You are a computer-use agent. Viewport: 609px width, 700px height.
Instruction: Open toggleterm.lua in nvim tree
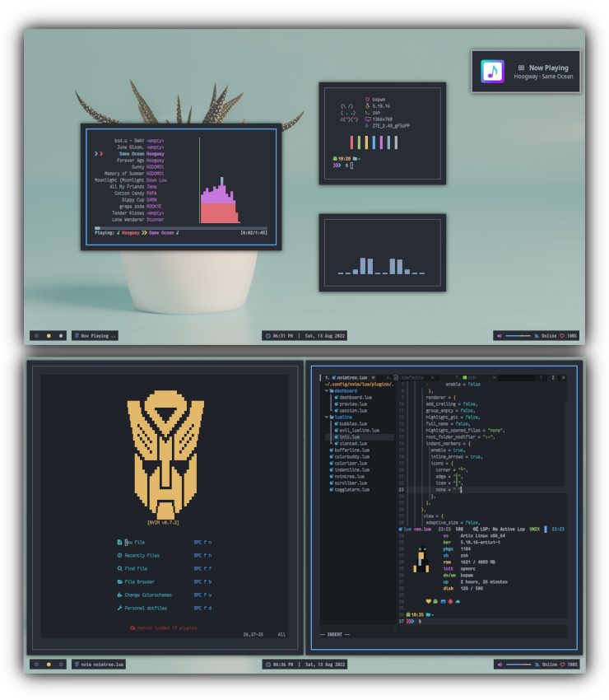point(351,489)
